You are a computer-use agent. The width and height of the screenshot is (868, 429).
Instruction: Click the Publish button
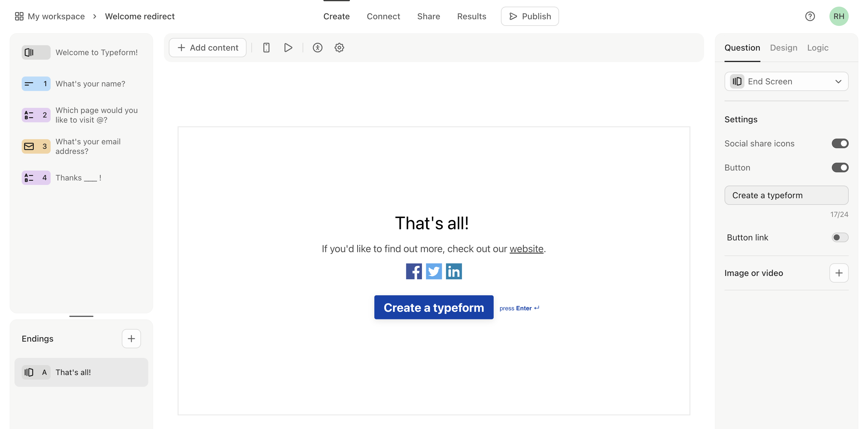[x=529, y=16]
